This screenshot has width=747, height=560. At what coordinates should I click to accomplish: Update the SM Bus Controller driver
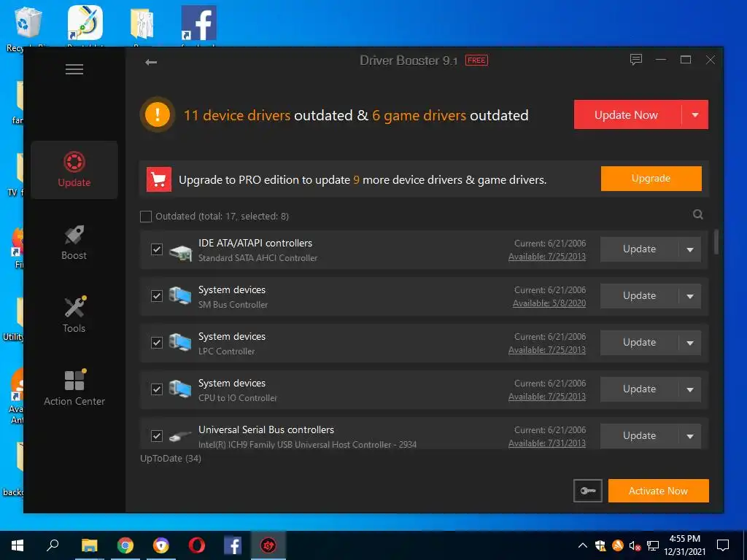tap(639, 296)
